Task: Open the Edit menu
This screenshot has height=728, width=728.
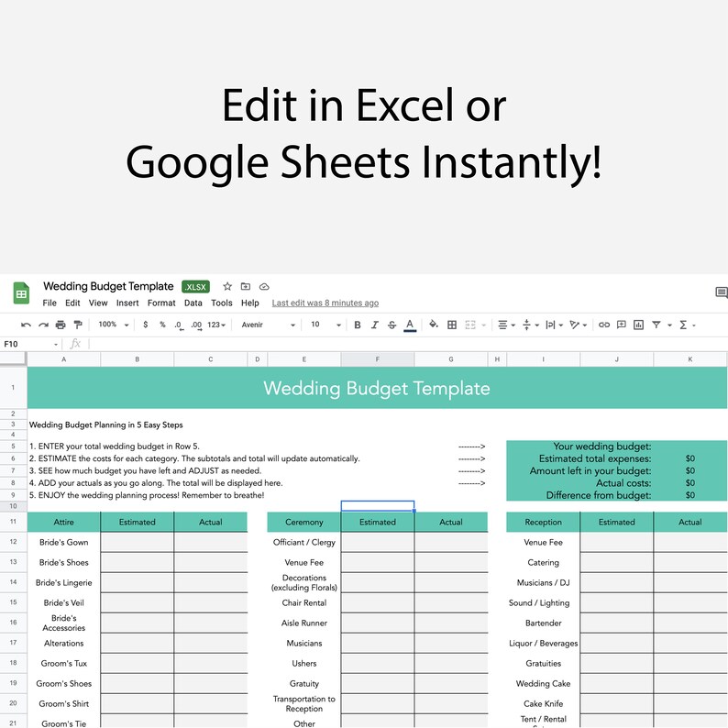Action: tap(72, 303)
